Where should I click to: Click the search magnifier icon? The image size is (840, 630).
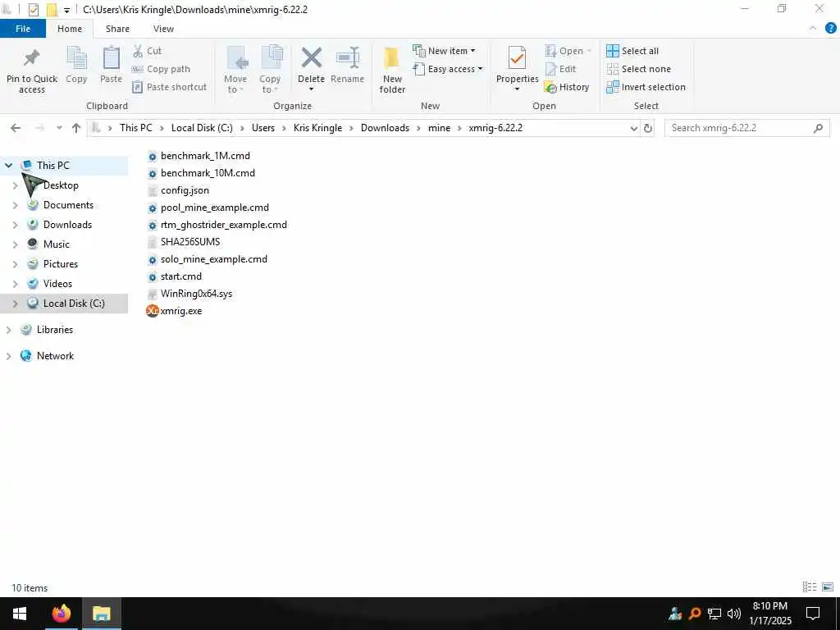[818, 128]
